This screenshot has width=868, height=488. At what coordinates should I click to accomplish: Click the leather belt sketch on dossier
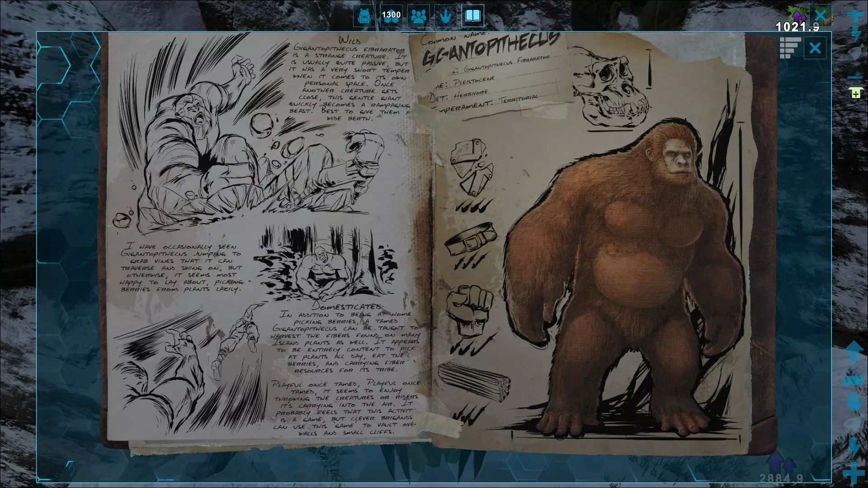(471, 240)
